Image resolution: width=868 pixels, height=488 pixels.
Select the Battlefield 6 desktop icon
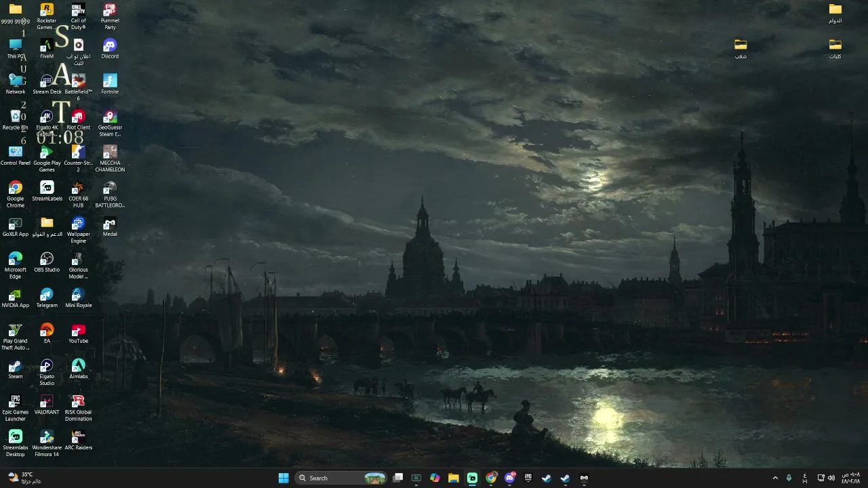(78, 87)
